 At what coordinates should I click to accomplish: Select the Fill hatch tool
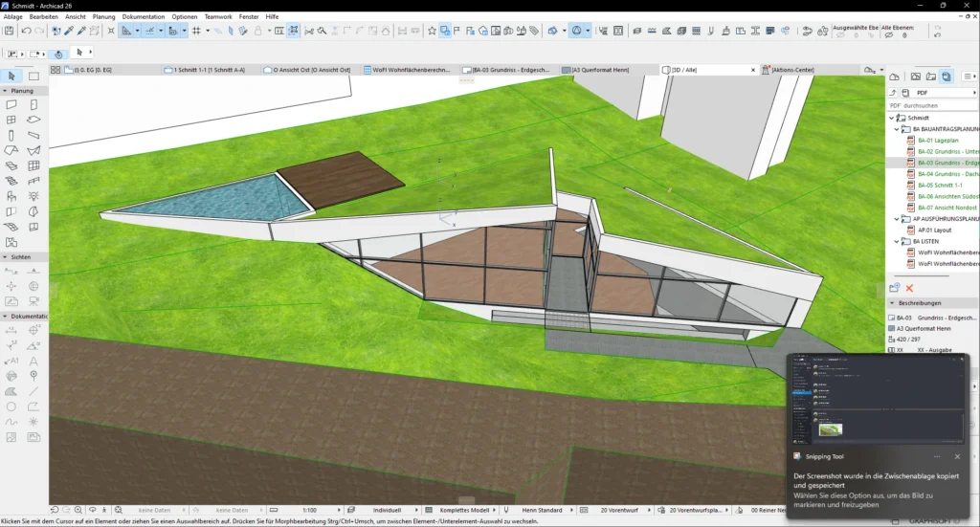[11, 391]
